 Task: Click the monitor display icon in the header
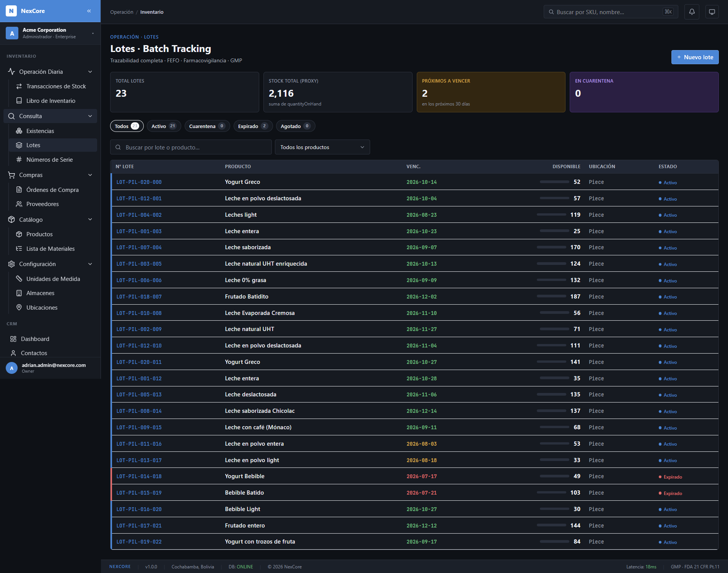[x=712, y=12]
